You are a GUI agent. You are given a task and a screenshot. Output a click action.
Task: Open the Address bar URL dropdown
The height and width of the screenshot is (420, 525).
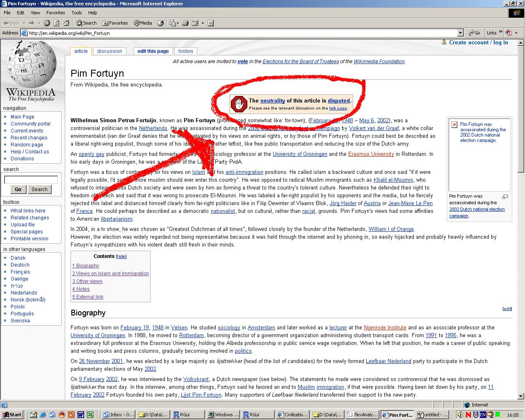(x=460, y=33)
